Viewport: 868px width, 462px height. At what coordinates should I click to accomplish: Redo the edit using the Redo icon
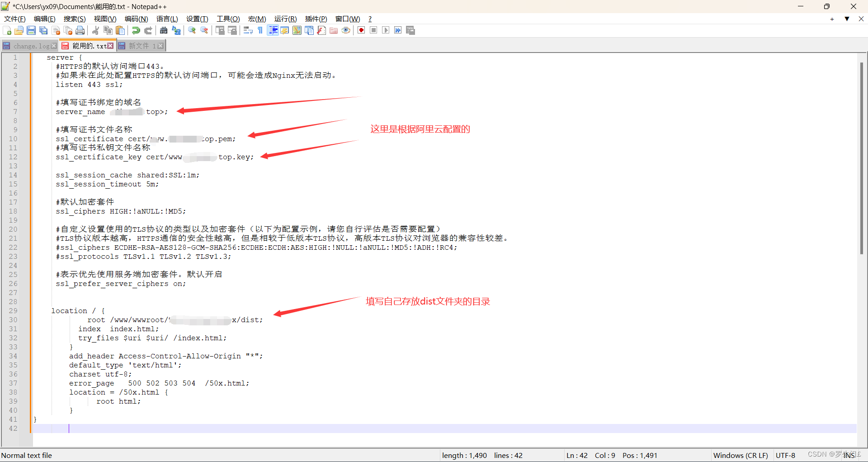[x=148, y=30]
